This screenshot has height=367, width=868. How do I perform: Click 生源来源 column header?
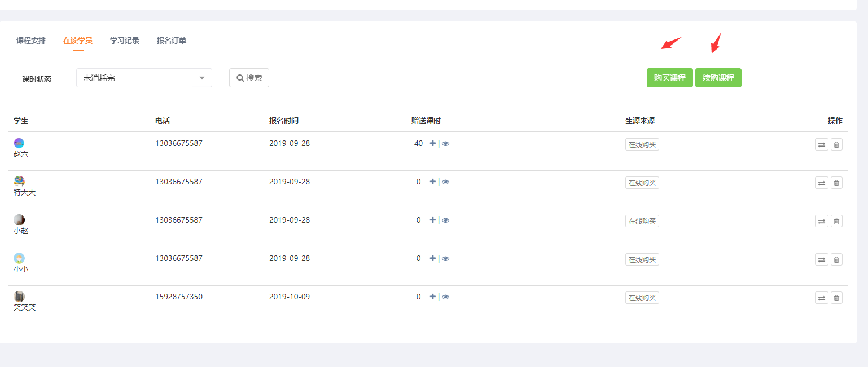[x=640, y=121]
